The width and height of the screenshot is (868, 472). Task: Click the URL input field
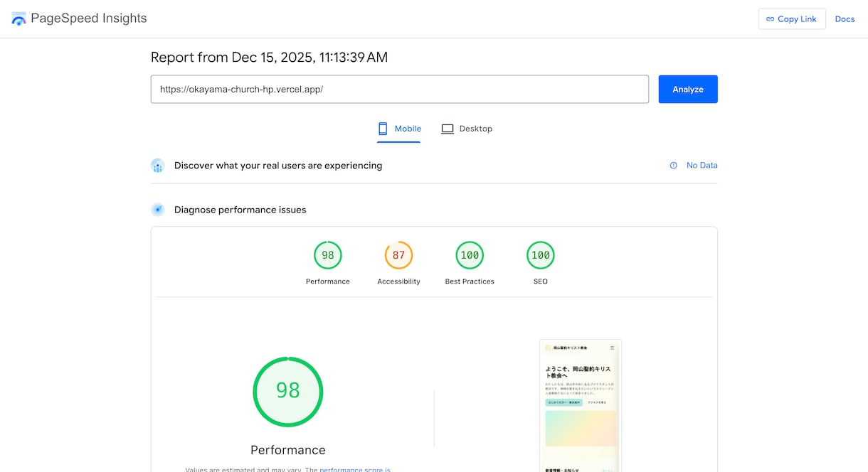[400, 90]
